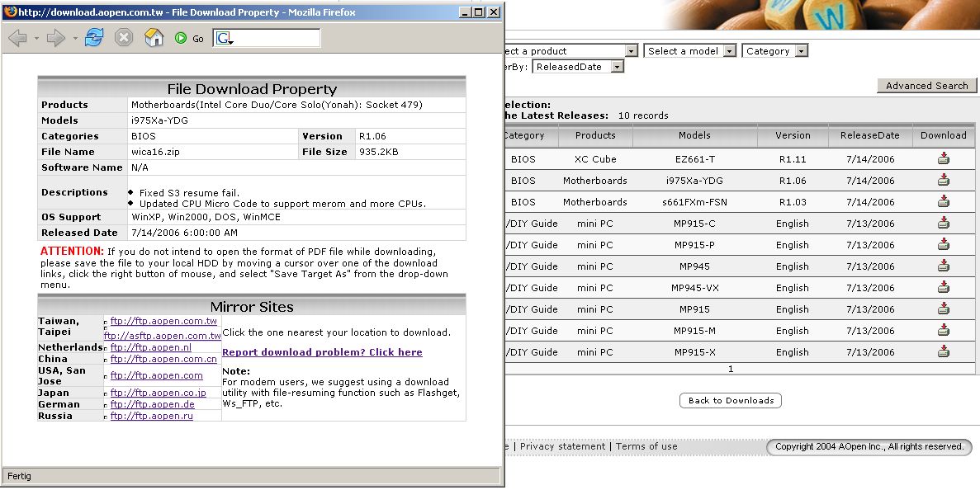Viewport: 980px width, 490px height.
Task: Download the s661FXm-FSN BIOS file icon
Action: click(x=943, y=201)
